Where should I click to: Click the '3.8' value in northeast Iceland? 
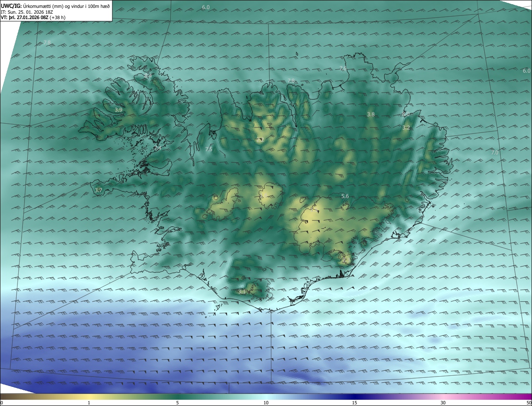pyautogui.click(x=371, y=114)
